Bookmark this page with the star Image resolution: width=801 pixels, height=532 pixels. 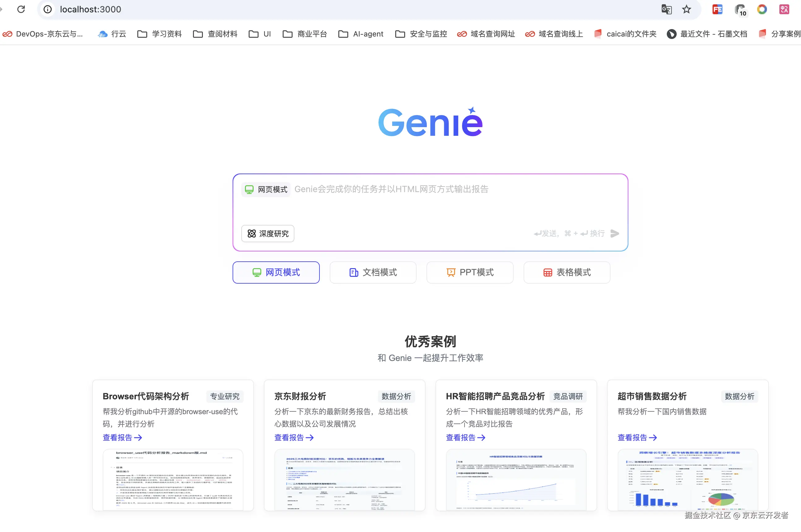tap(687, 9)
